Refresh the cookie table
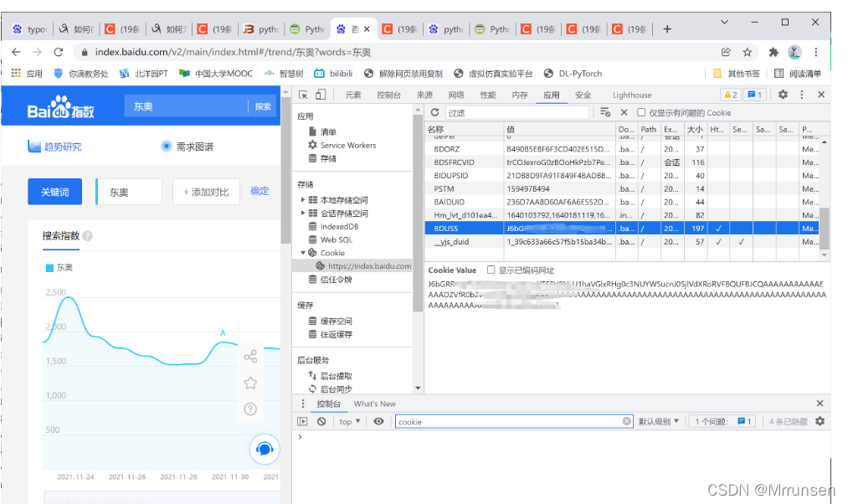Image resolution: width=848 pixels, height=504 pixels. point(434,112)
